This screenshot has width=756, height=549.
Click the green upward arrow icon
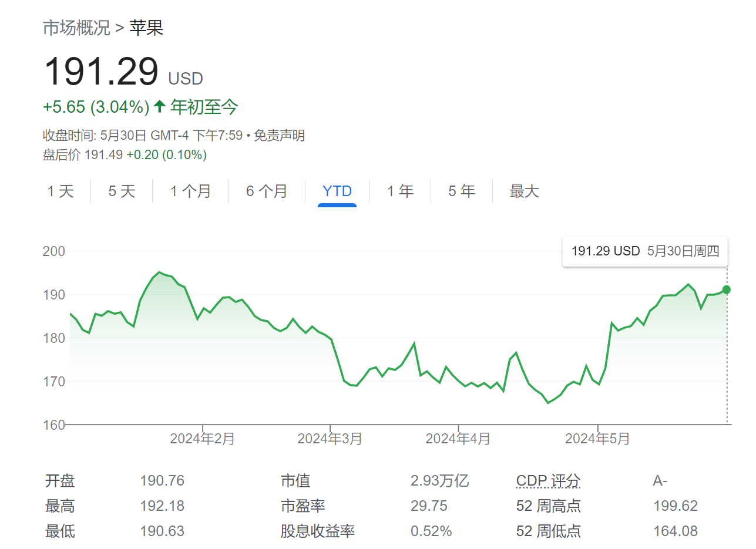158,106
